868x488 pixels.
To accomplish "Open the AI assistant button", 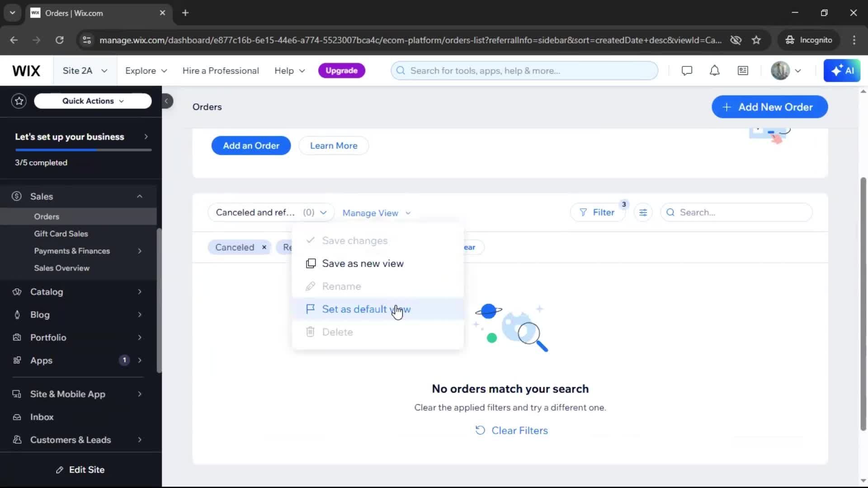I will (842, 71).
